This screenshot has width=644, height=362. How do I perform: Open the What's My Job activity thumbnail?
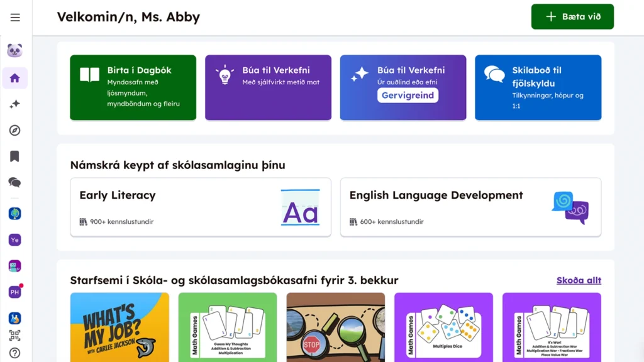[119, 327]
